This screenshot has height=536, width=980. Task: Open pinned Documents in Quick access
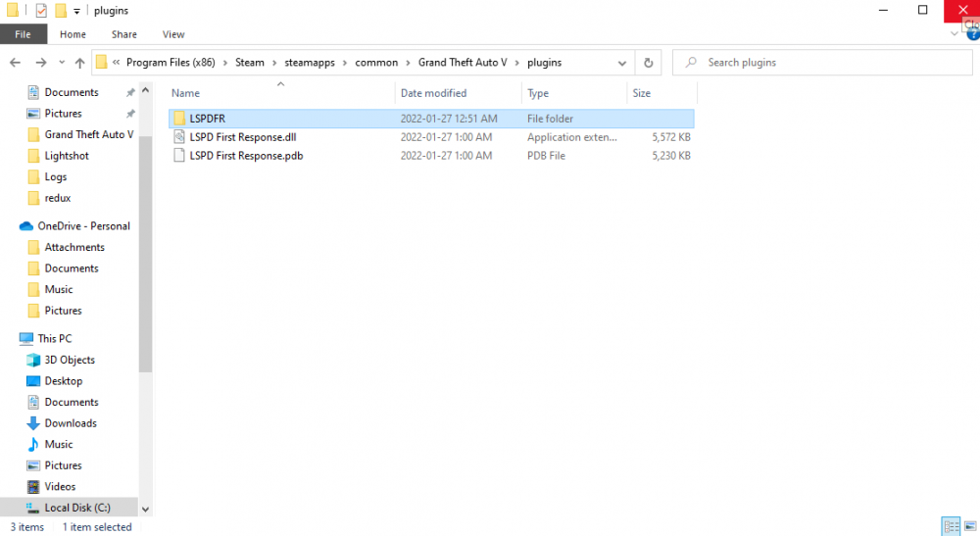pyautogui.click(x=72, y=92)
